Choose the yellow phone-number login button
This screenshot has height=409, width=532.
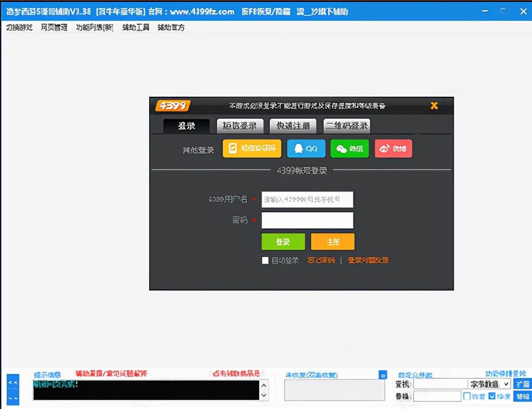point(252,149)
